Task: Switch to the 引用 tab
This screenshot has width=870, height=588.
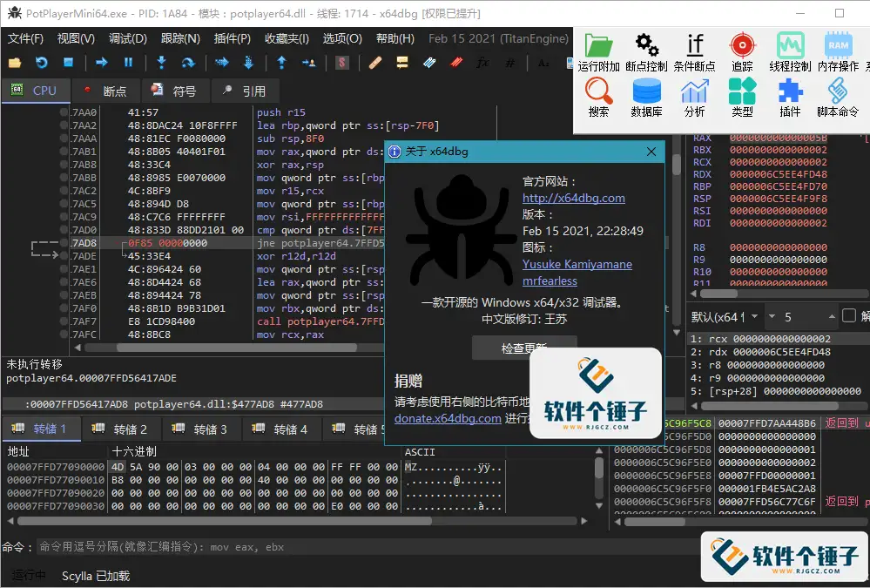Action: [245, 91]
